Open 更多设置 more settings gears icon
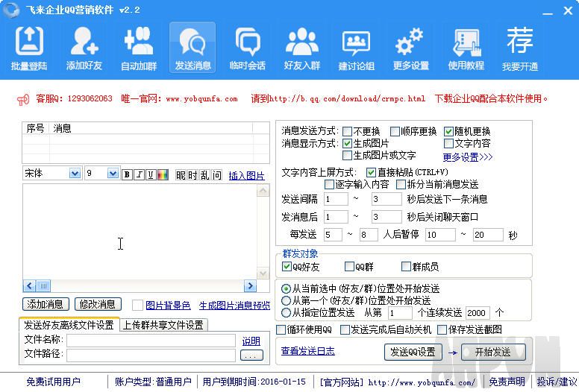The width and height of the screenshot is (579, 392). 410,48
